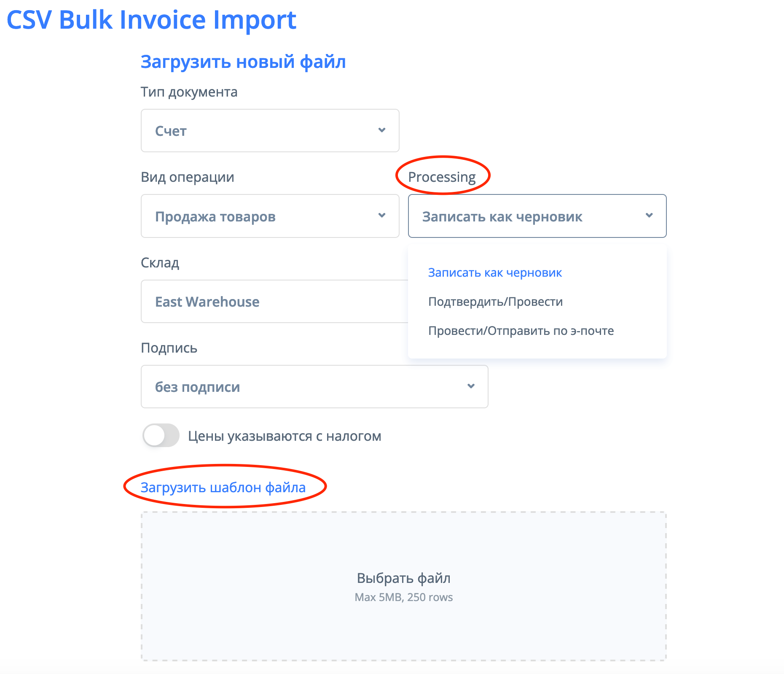Select Записать как черновик from the open list
The image size is (784, 674).
[x=495, y=273]
